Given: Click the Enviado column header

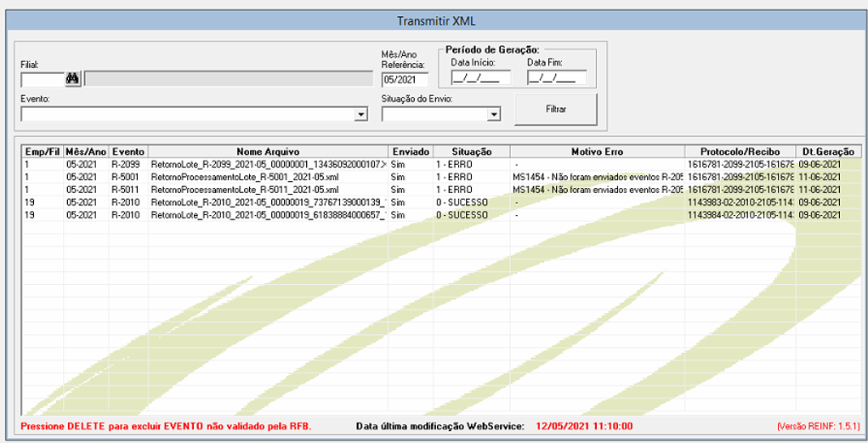Looking at the screenshot, I should [x=411, y=151].
